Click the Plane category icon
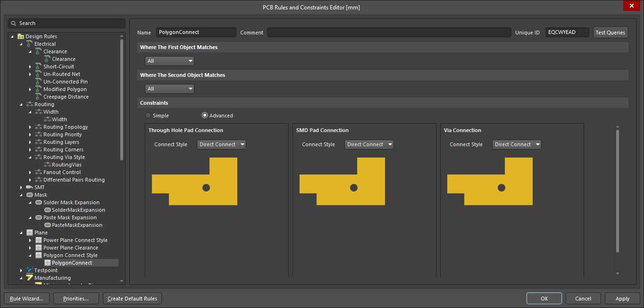This screenshot has width=644, height=308. (30, 233)
